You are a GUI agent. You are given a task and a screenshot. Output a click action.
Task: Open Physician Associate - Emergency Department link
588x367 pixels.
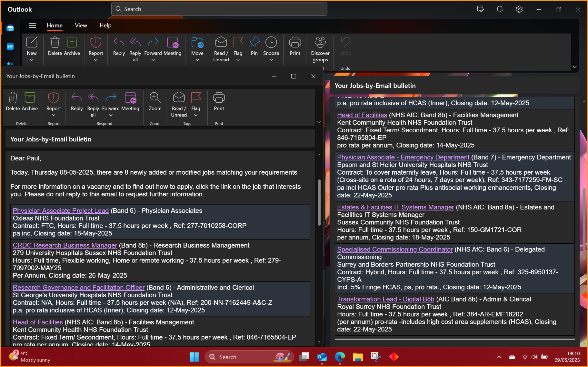(x=403, y=157)
